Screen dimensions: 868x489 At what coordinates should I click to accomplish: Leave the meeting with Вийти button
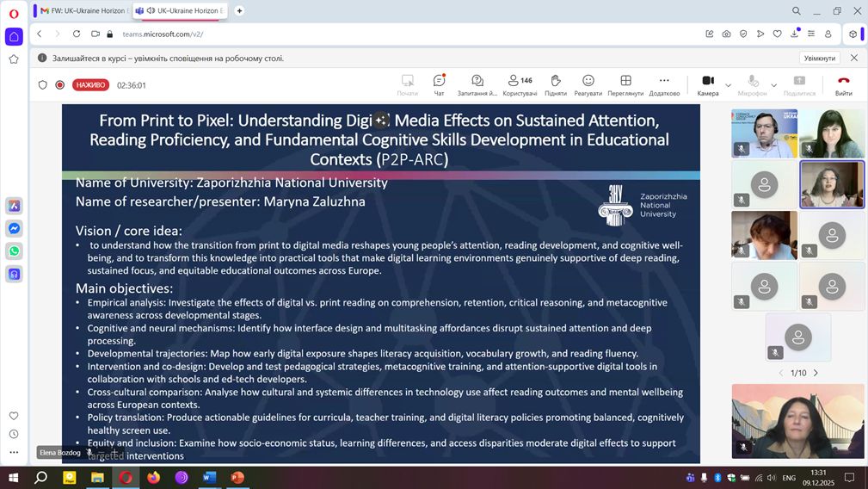point(843,84)
